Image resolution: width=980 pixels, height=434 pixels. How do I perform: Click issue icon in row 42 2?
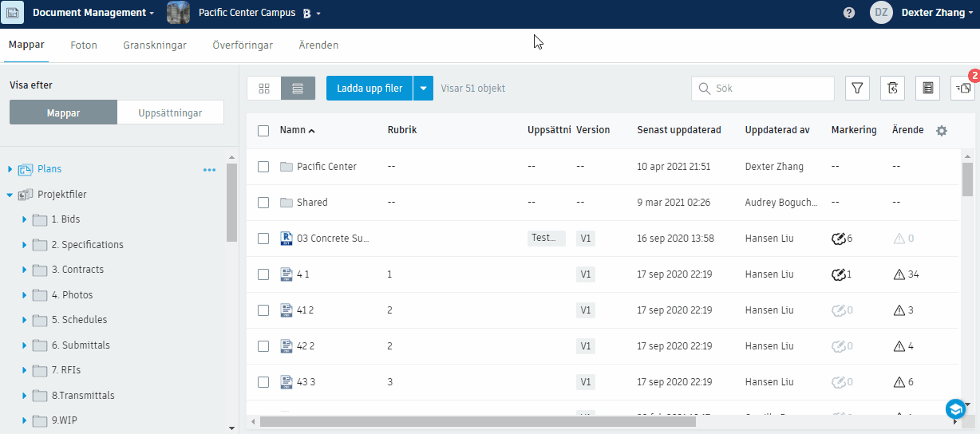pos(899,346)
